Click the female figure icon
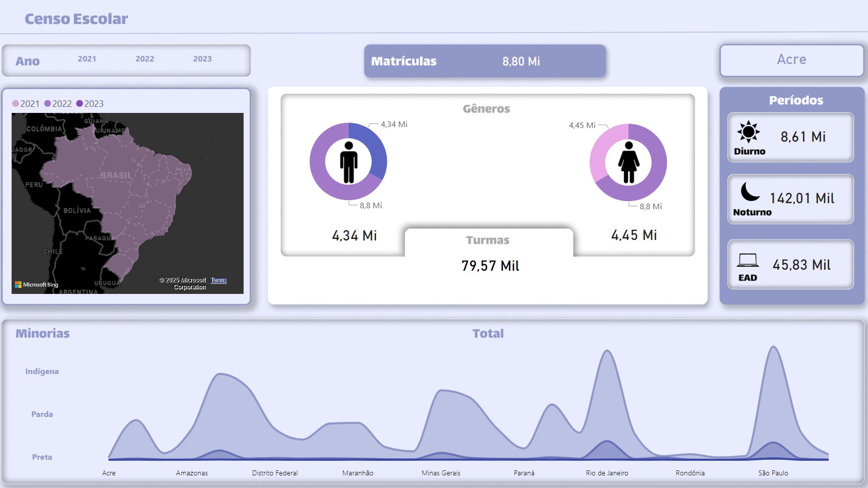Screen dimensions: 868x488 coord(628,162)
